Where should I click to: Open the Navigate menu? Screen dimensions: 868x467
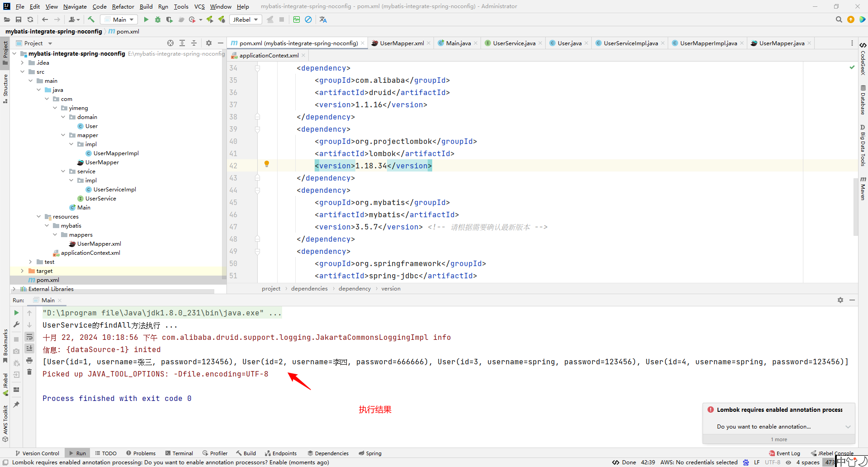pos(75,6)
